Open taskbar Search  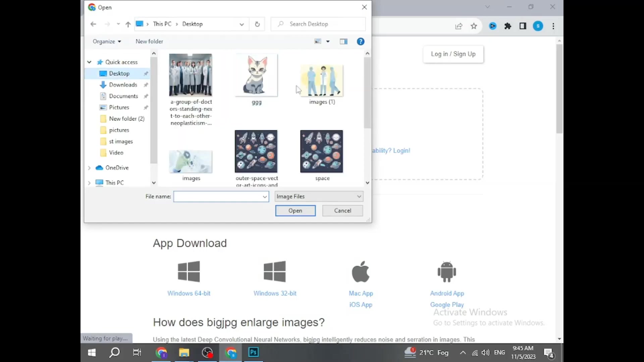[x=114, y=353]
